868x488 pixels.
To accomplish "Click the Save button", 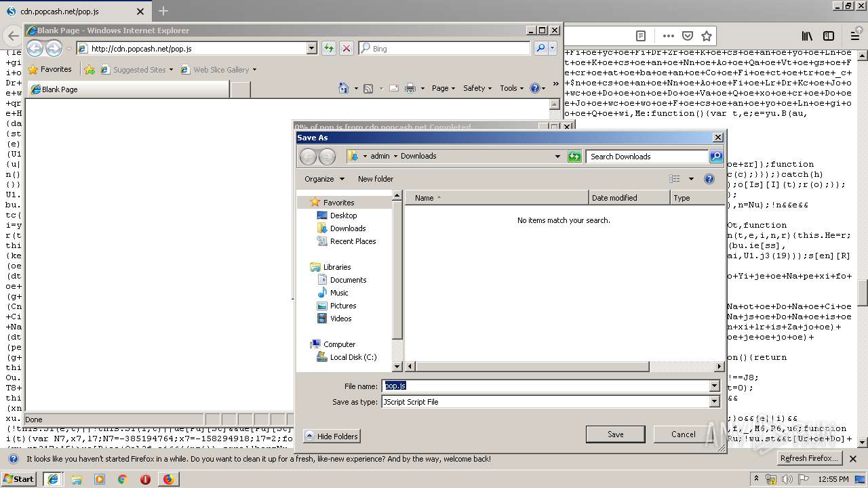I will click(x=616, y=434).
